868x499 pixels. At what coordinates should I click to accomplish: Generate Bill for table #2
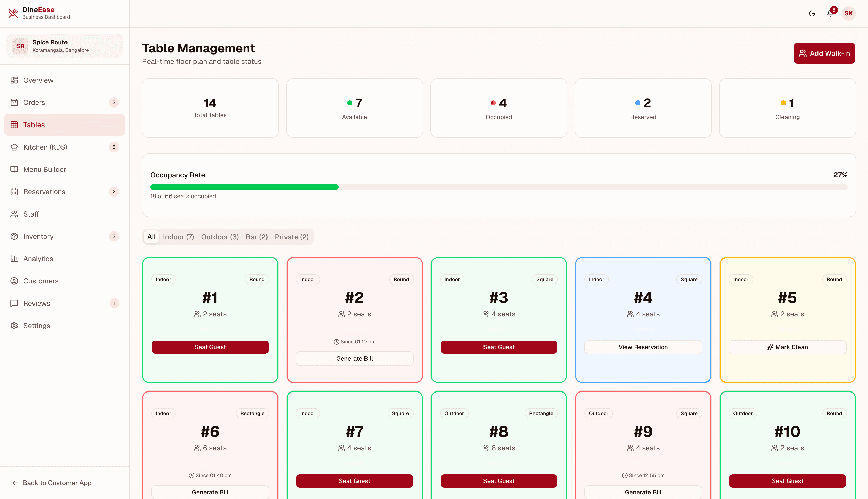354,358
